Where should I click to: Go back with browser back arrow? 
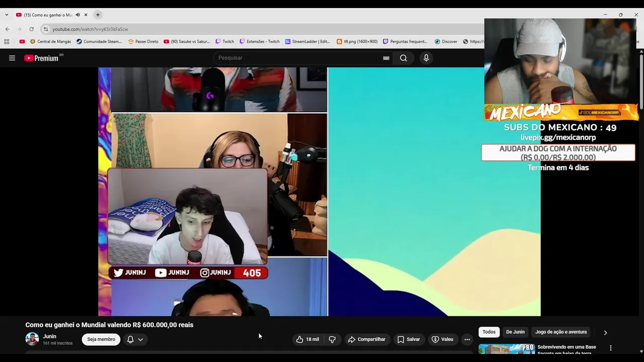click(7, 29)
